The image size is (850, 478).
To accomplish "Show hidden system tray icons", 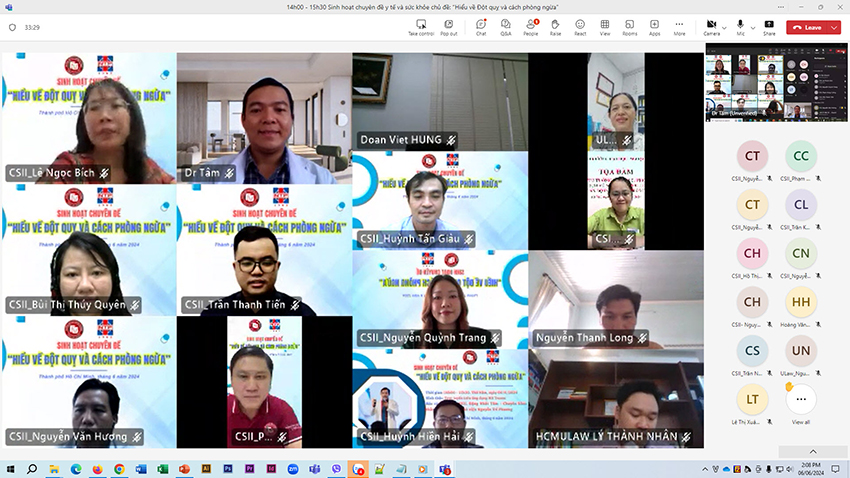I will click(x=705, y=469).
